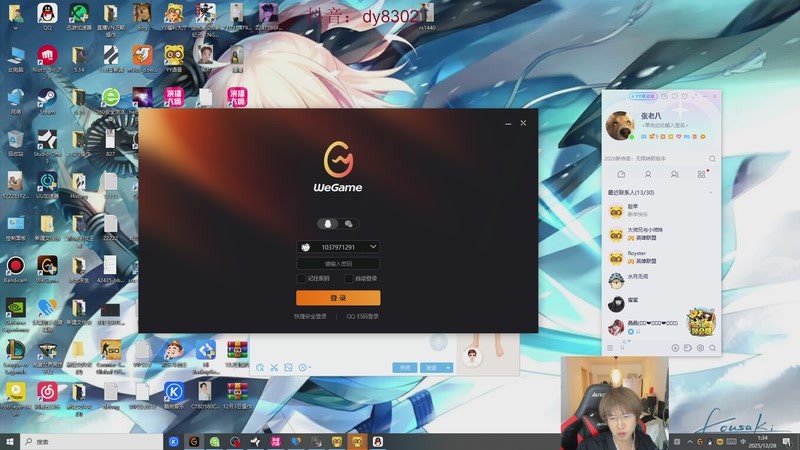Open the Riot Client desktop icon
This screenshot has width=800, height=450.
pos(47,61)
